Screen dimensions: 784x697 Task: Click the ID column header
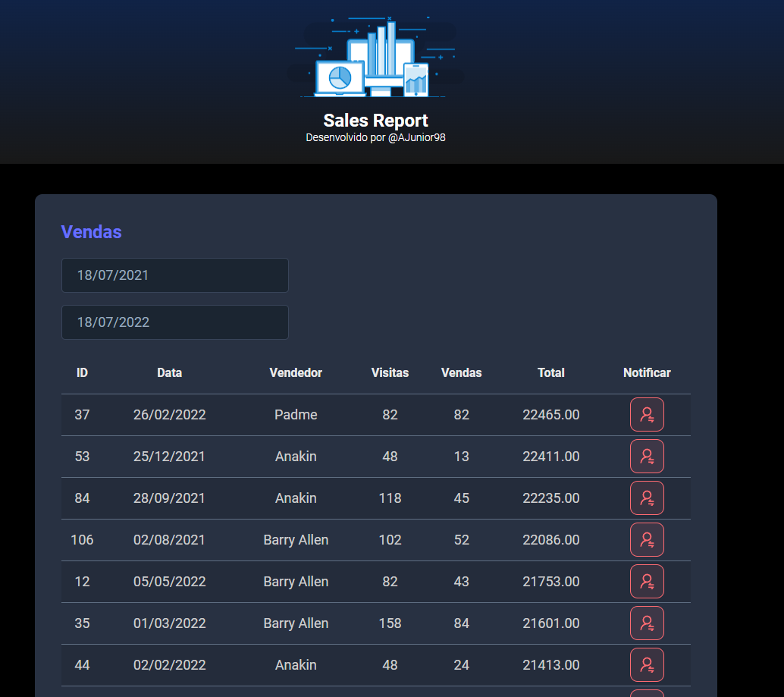pyautogui.click(x=82, y=372)
